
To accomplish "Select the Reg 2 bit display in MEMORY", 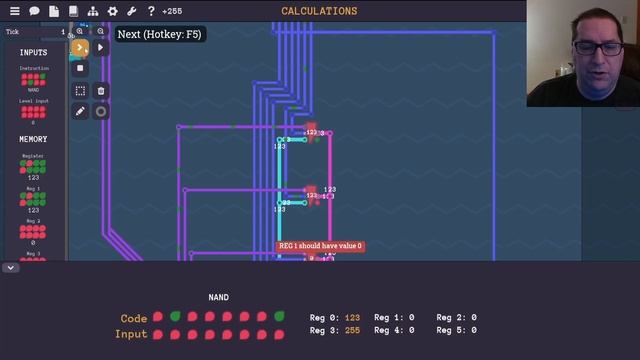I will point(33,232).
